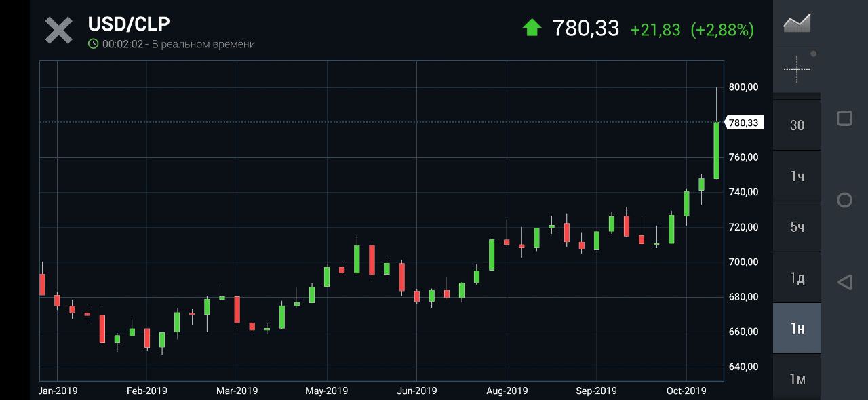Tap the first red candle at chart start

42,284
